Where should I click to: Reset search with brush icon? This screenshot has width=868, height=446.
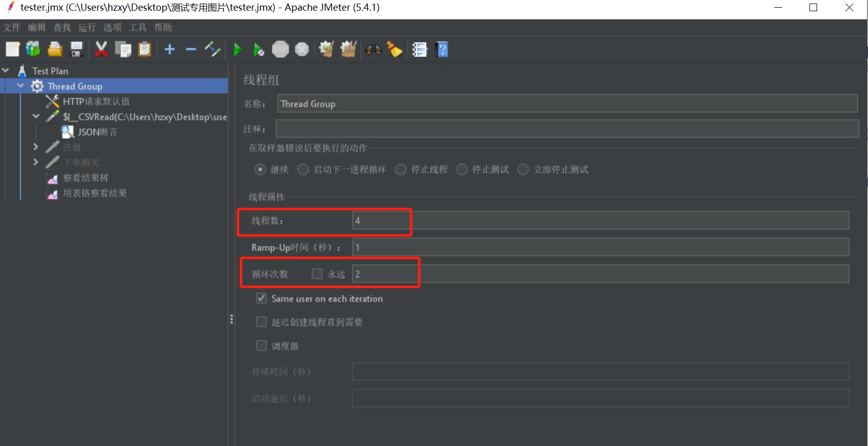395,49
